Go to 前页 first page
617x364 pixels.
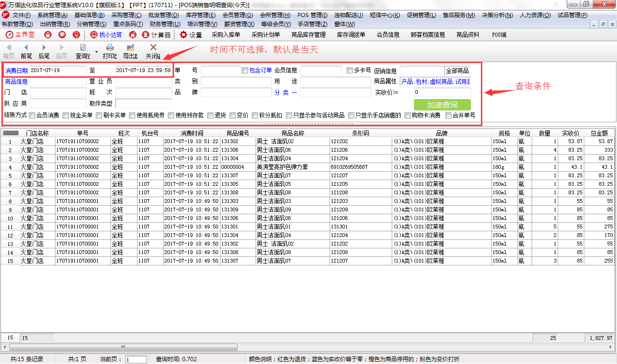tap(9, 51)
